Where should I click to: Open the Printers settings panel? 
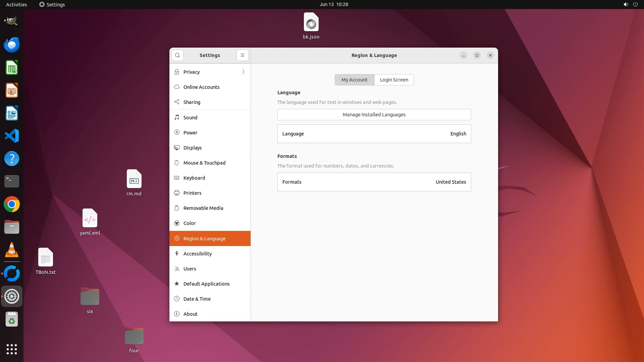click(x=192, y=193)
